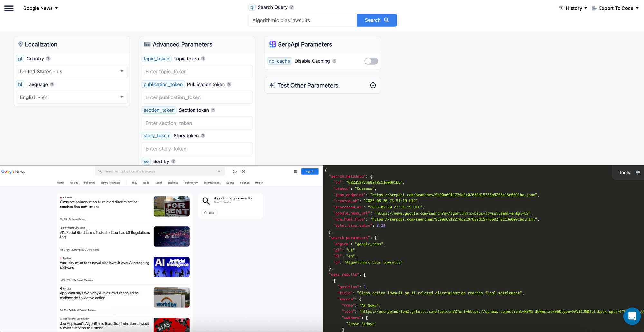Select the Business tab
The image size is (644, 332).
pyautogui.click(x=173, y=183)
